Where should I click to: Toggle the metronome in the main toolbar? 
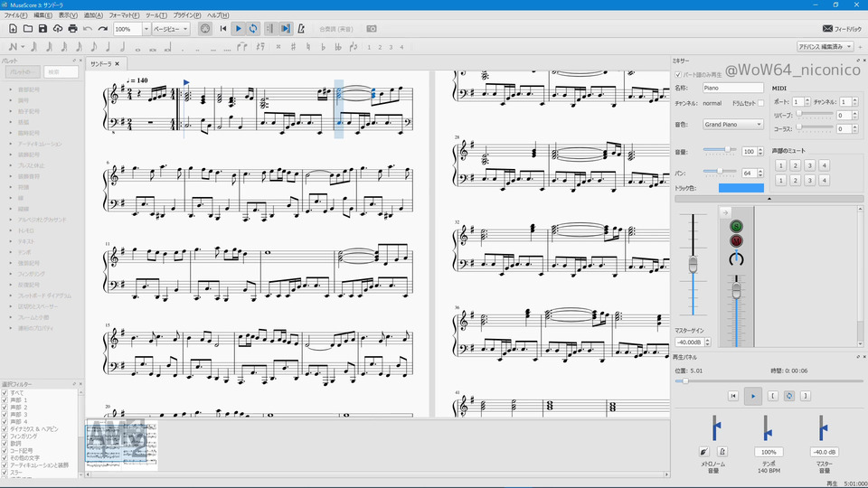(301, 29)
